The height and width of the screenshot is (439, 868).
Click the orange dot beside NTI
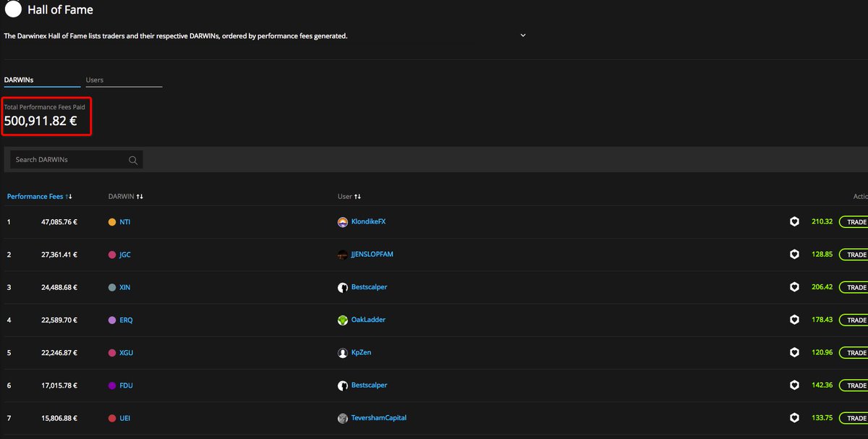111,222
